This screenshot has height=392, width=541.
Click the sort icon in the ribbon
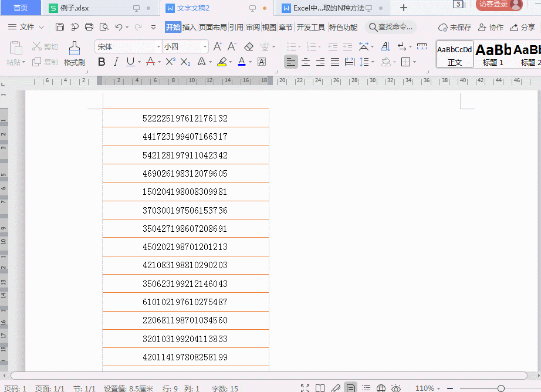pyautogui.click(x=386, y=46)
